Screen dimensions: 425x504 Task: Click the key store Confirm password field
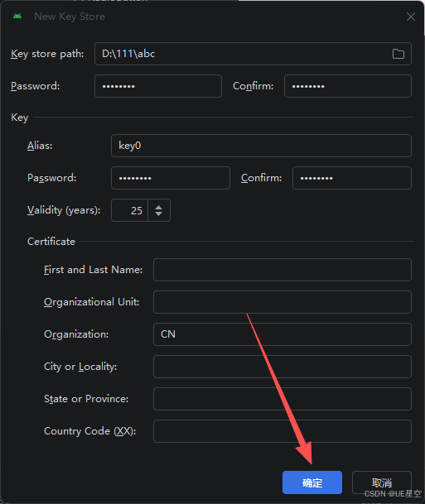pyautogui.click(x=348, y=86)
